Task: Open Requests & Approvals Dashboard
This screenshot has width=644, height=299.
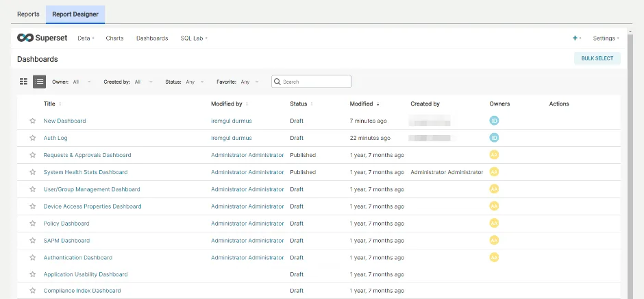Action: coord(87,155)
